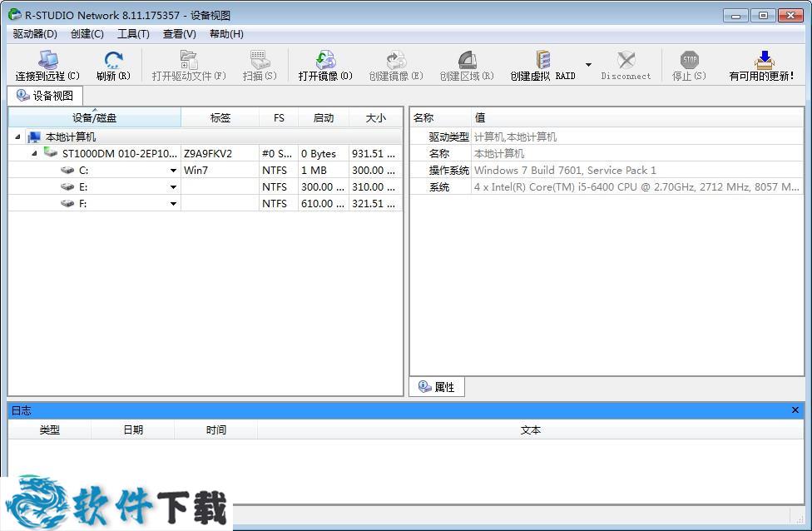Open the dropdown arrow for drive E:
The width and height of the screenshot is (812, 531).
(x=173, y=187)
